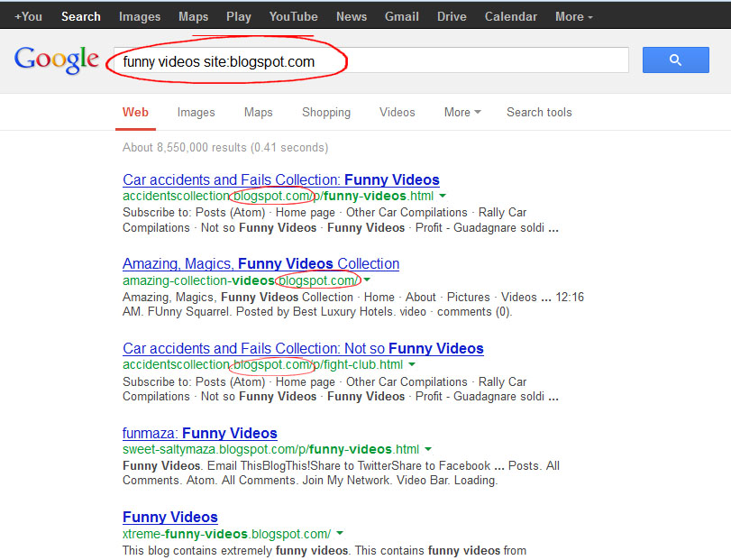
Task: Click "+You" in the top bar
Action: [28, 15]
